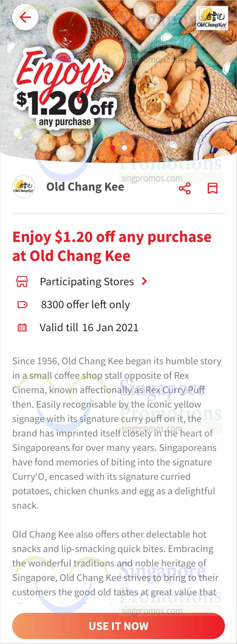Open the Participating Stores list
Viewport: 237px width, 644px height.
point(87,282)
